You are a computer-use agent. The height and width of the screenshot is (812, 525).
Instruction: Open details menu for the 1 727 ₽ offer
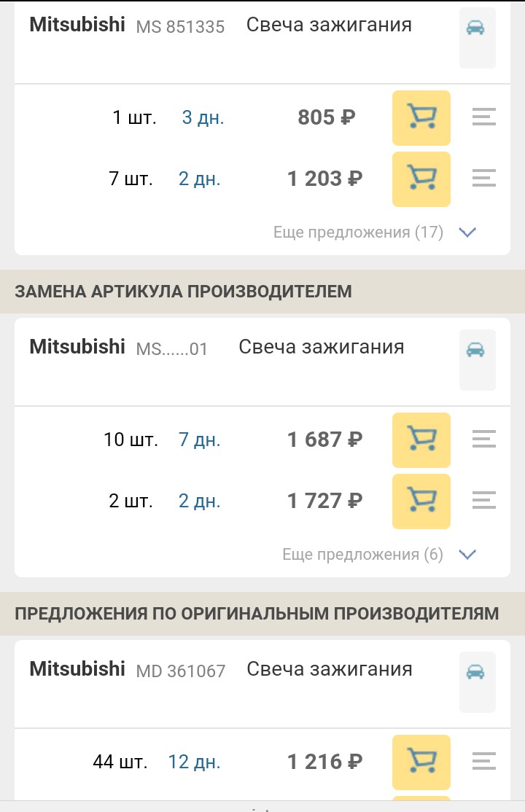(483, 501)
